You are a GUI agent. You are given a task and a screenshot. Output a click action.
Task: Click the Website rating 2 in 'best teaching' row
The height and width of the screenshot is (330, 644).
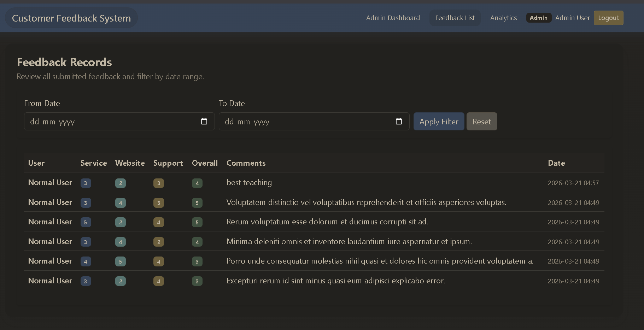pyautogui.click(x=121, y=183)
